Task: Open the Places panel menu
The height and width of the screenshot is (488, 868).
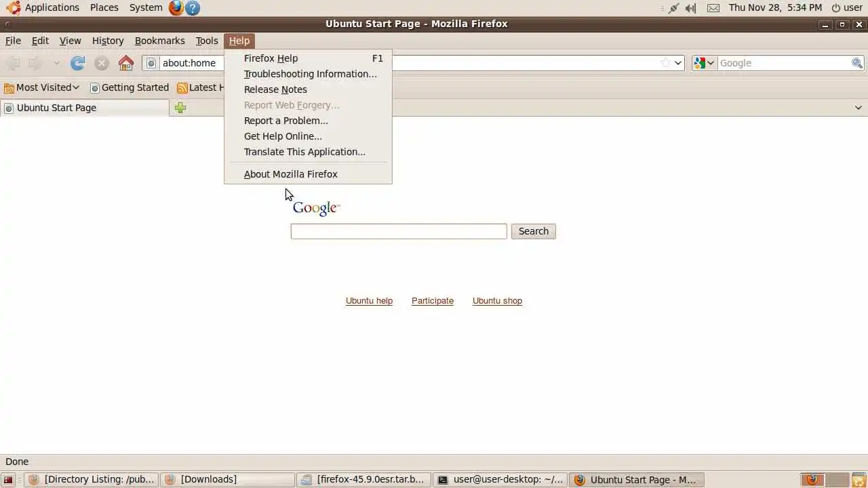Action: (x=104, y=7)
